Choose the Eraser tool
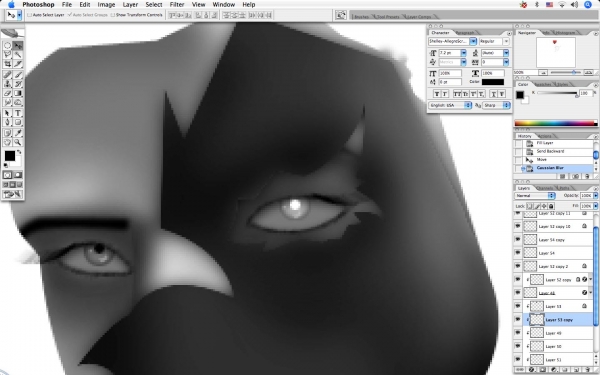 (7, 93)
